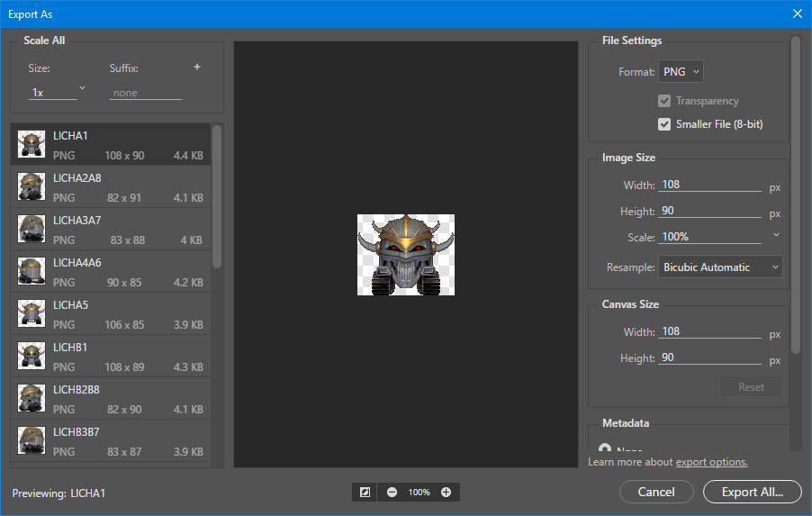Select the LICHA4A6 asset thumbnail

(x=32, y=271)
